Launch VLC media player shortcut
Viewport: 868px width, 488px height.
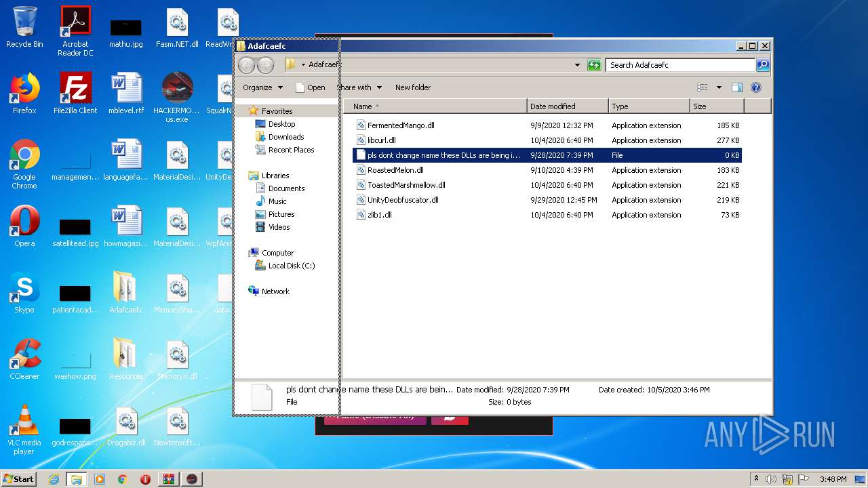point(24,430)
